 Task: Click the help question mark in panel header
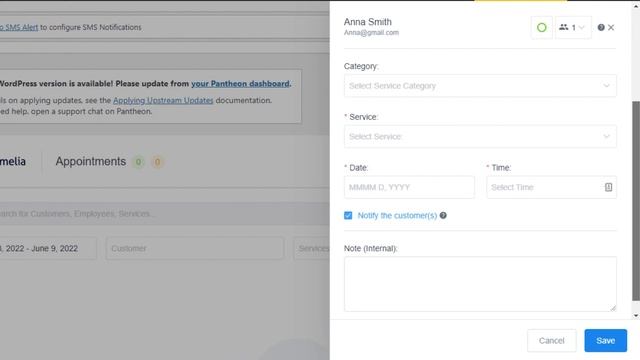point(601,27)
